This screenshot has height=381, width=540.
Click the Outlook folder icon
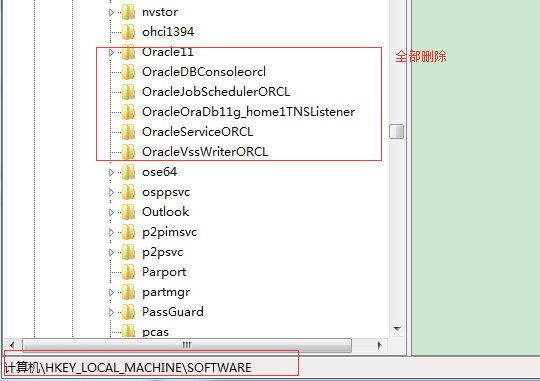pyautogui.click(x=128, y=212)
